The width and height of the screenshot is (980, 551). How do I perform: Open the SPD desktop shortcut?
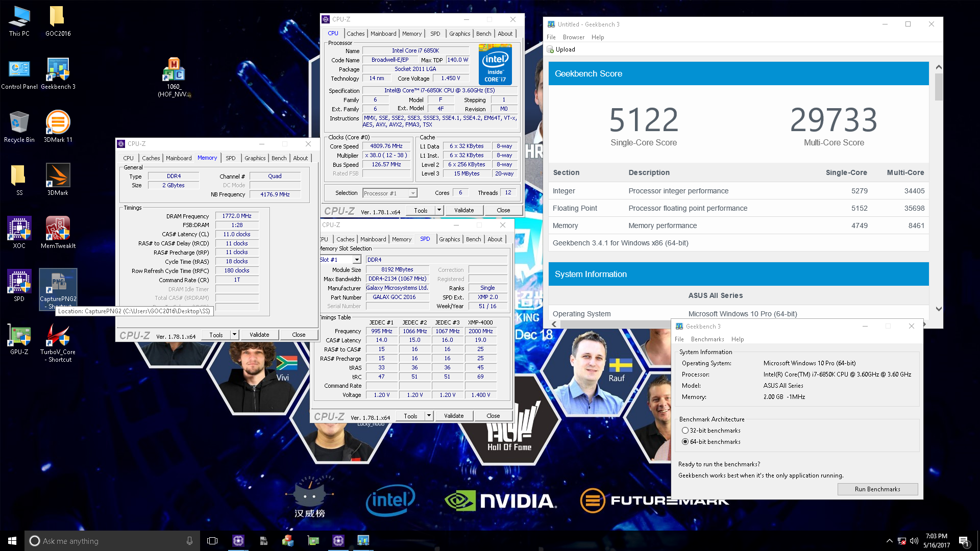[19, 286]
